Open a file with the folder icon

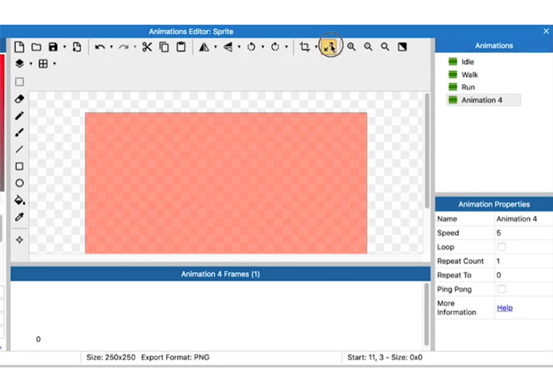[x=36, y=46]
